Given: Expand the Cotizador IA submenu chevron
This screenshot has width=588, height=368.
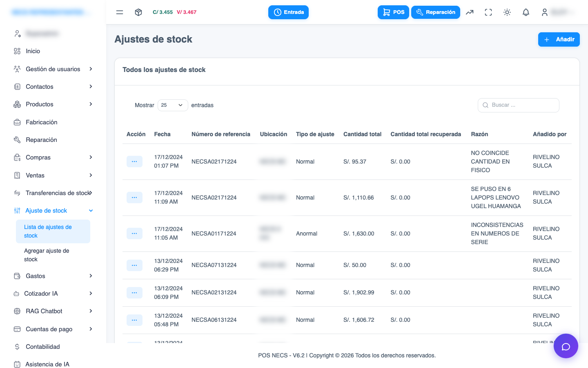Looking at the screenshot, I should tap(91, 294).
